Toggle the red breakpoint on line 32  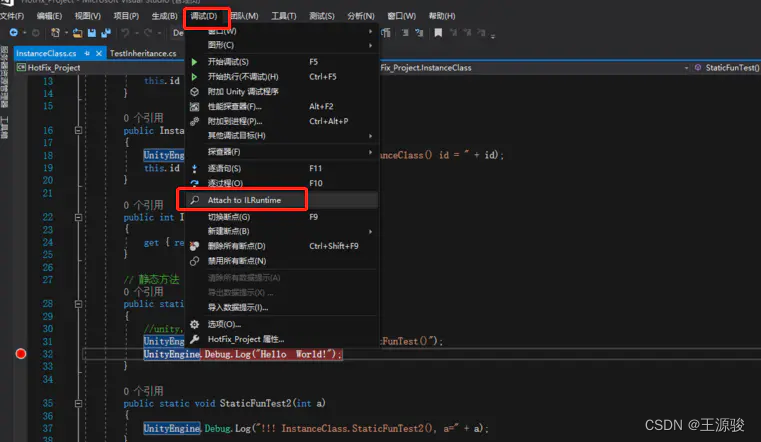tap(20, 354)
